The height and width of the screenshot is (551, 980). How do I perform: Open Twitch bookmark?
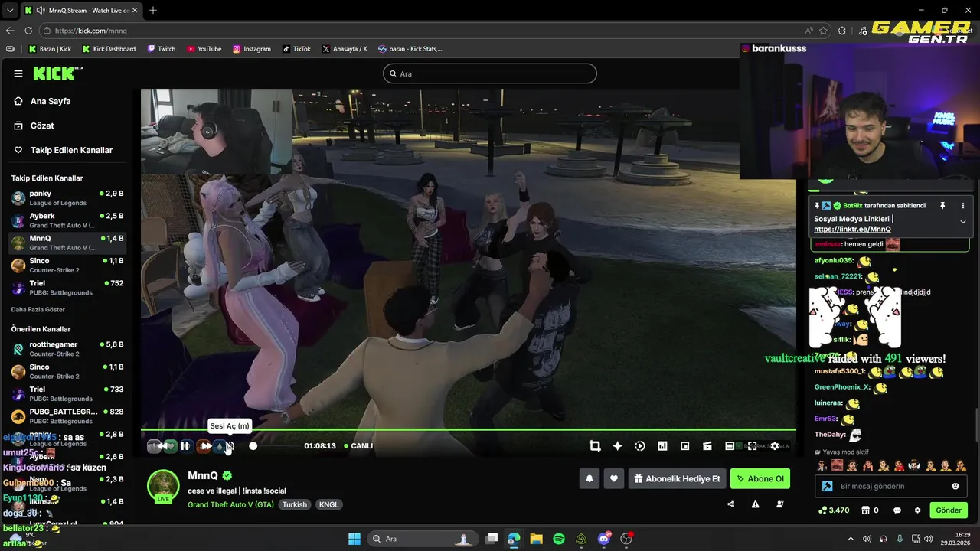click(x=161, y=49)
